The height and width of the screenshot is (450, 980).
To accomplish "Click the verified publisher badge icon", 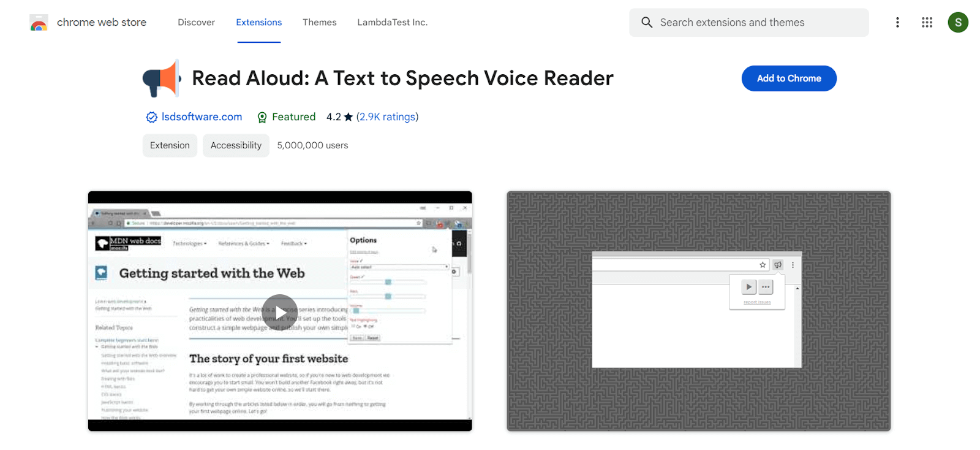I will (x=151, y=117).
